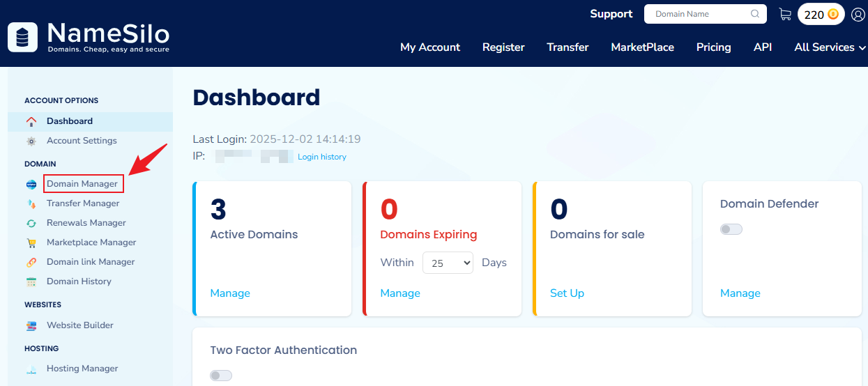Image resolution: width=868 pixels, height=386 pixels.
Task: Click the 220 coin balance badge
Action: 821,14
